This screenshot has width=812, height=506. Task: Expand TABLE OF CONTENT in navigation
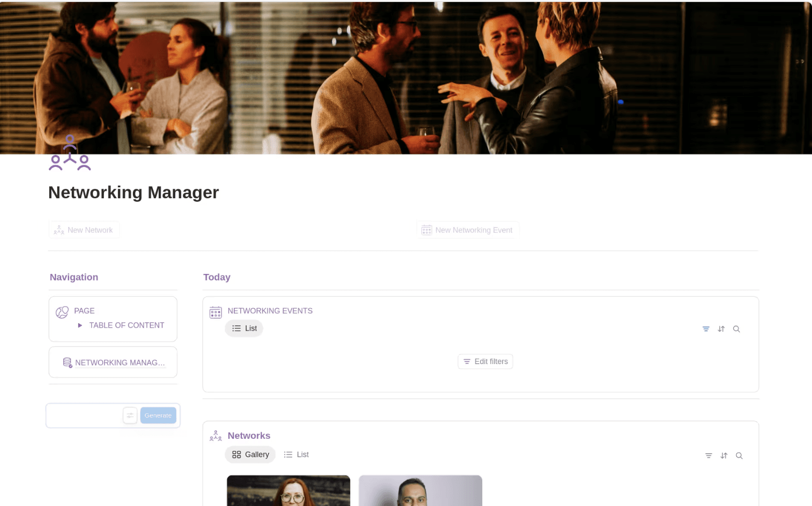point(80,325)
